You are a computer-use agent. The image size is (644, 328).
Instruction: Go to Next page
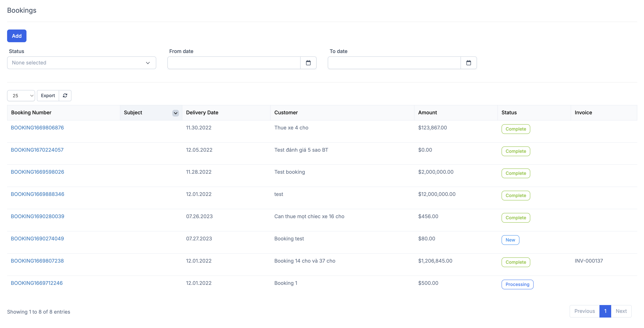click(x=621, y=311)
